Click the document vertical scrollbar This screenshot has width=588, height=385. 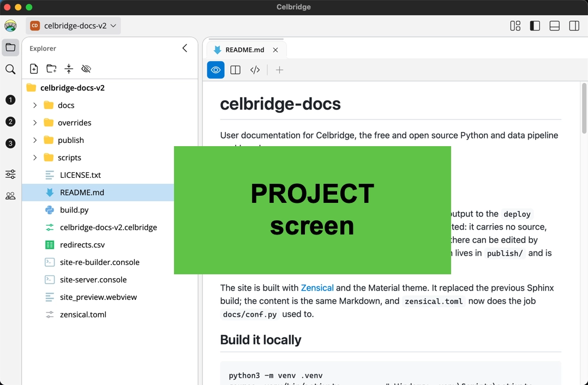(x=584, y=109)
